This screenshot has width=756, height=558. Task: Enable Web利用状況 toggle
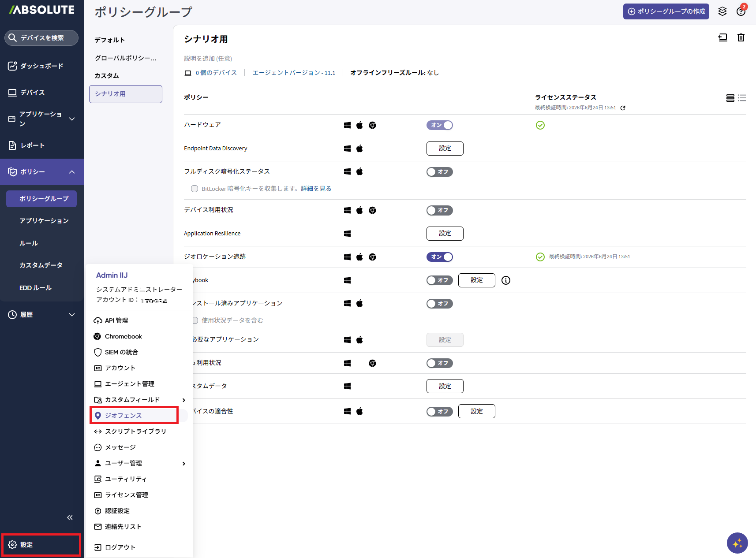pos(440,363)
